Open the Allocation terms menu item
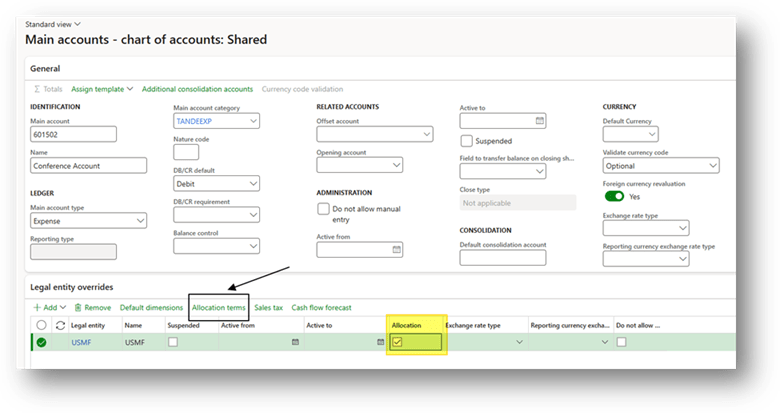 pos(219,307)
